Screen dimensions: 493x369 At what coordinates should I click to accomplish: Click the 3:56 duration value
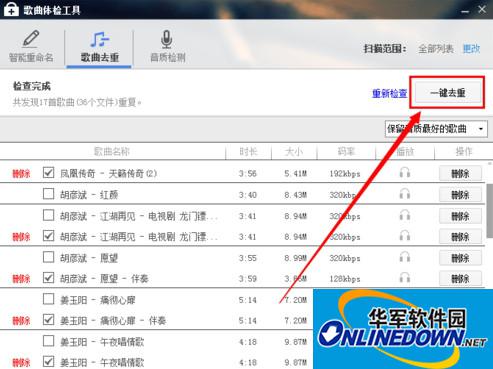248,174
